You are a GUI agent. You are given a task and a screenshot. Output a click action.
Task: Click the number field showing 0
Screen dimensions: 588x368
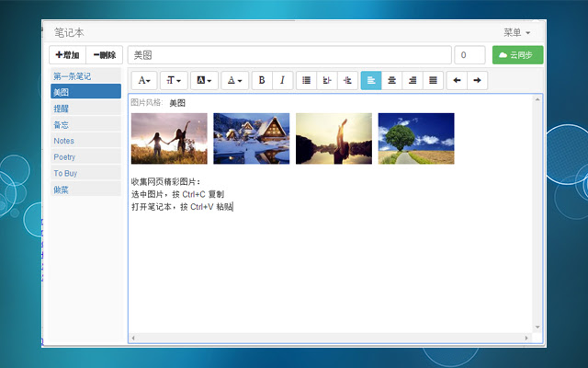click(x=469, y=55)
